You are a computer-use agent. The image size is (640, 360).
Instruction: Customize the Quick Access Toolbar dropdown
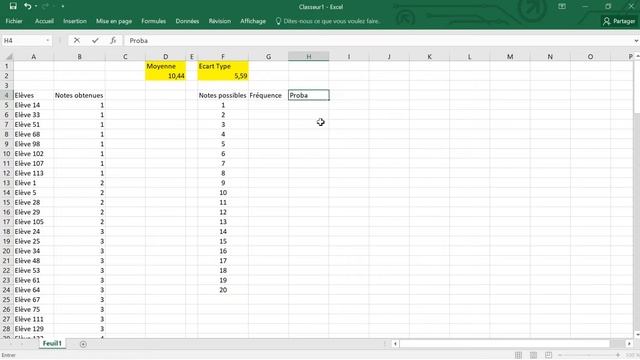click(x=63, y=7)
